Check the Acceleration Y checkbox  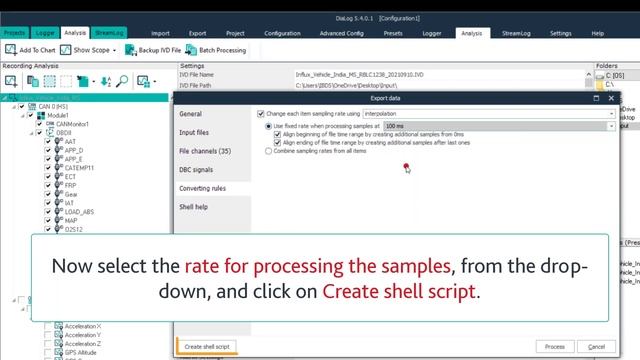pos(48,335)
